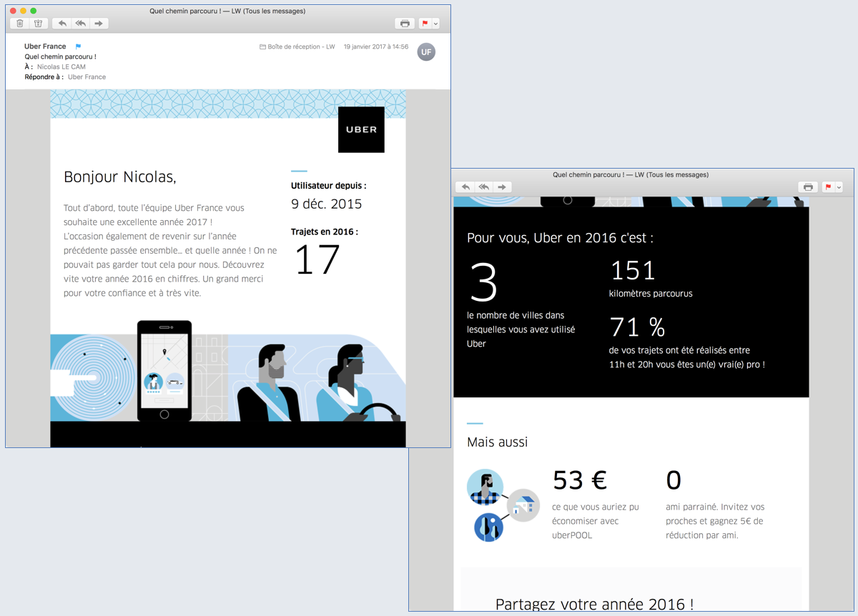Click the 0 friends referred figure

(x=674, y=481)
